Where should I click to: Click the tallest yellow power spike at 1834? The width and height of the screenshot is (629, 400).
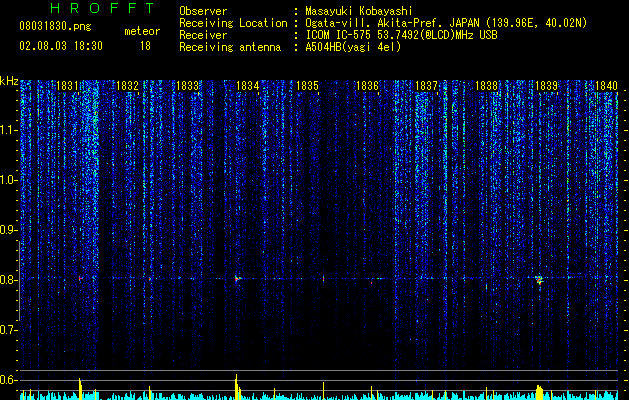[x=236, y=387]
